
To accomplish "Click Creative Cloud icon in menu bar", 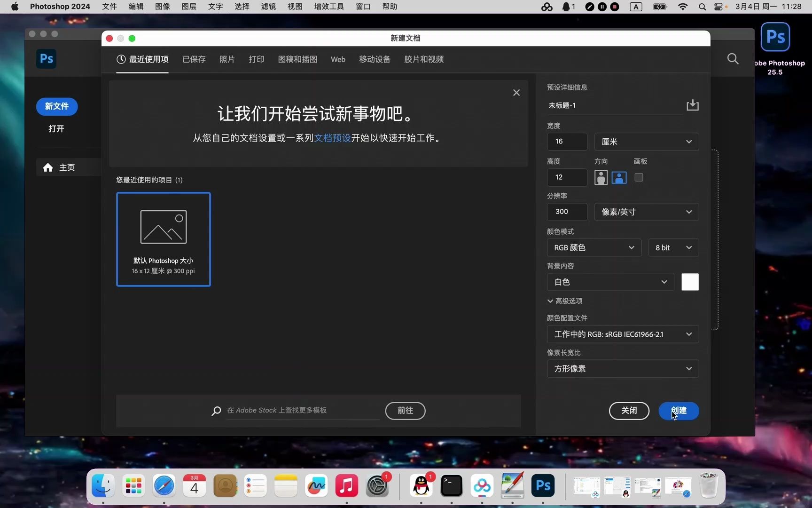I will 547,7.
